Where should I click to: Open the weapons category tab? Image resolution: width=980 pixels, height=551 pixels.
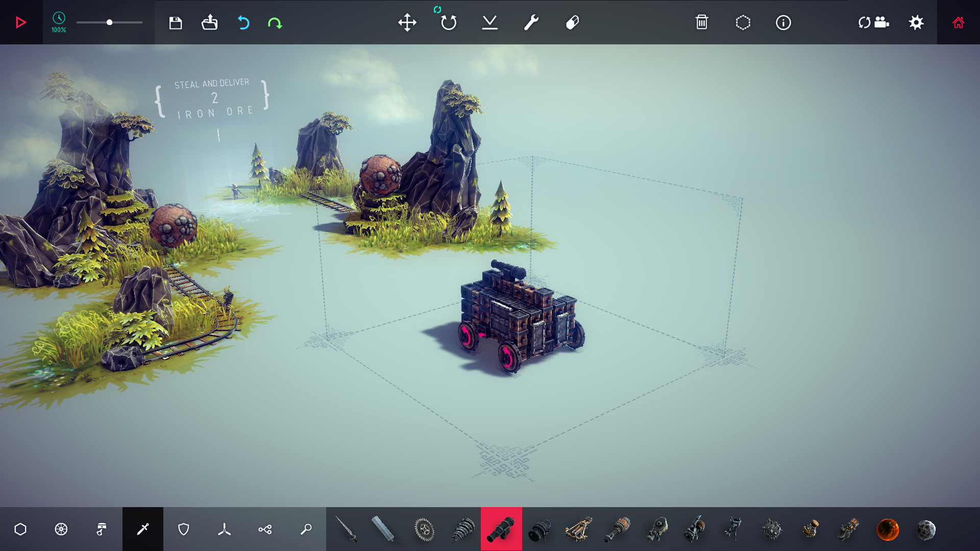pyautogui.click(x=143, y=529)
